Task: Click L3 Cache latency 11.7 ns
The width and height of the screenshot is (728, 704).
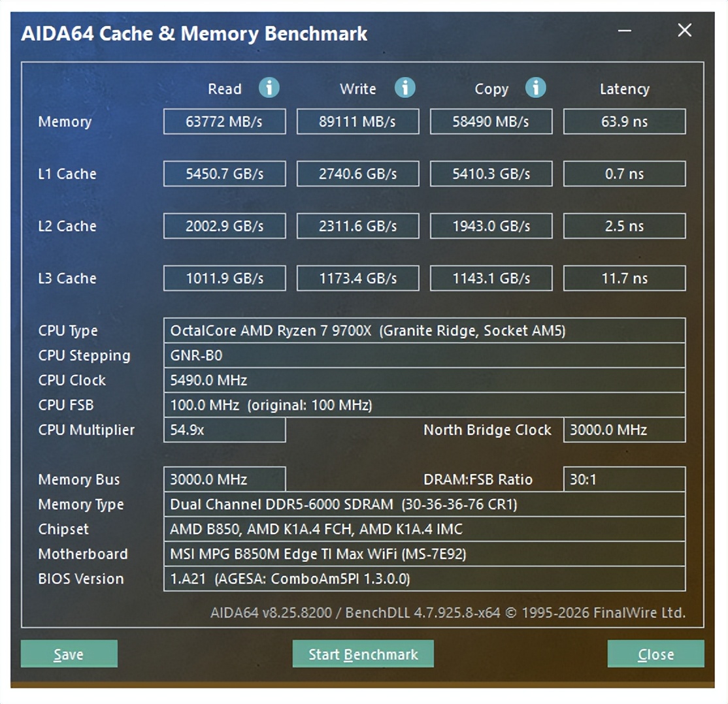Action: point(625,278)
